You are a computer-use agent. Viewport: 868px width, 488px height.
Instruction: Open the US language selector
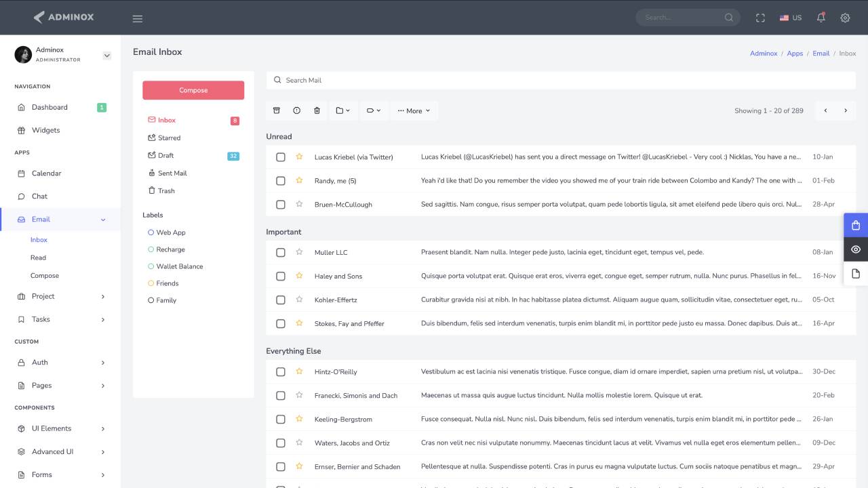[791, 18]
